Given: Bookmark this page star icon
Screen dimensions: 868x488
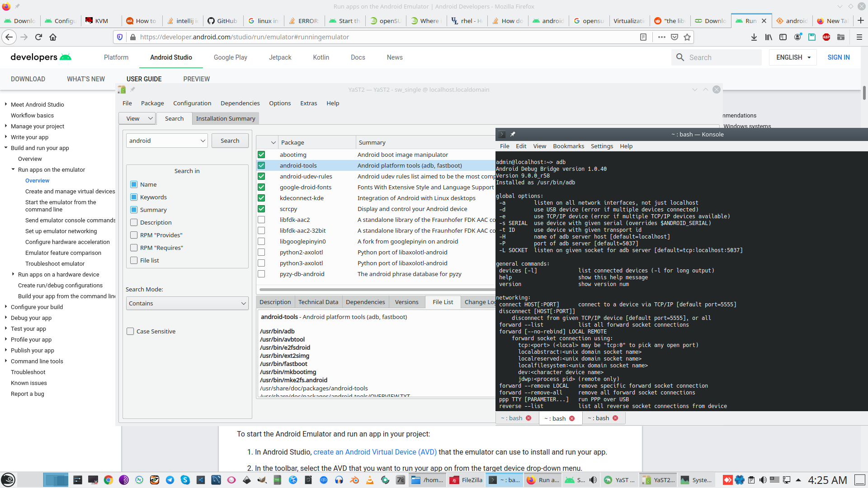Looking at the screenshot, I should (687, 37).
